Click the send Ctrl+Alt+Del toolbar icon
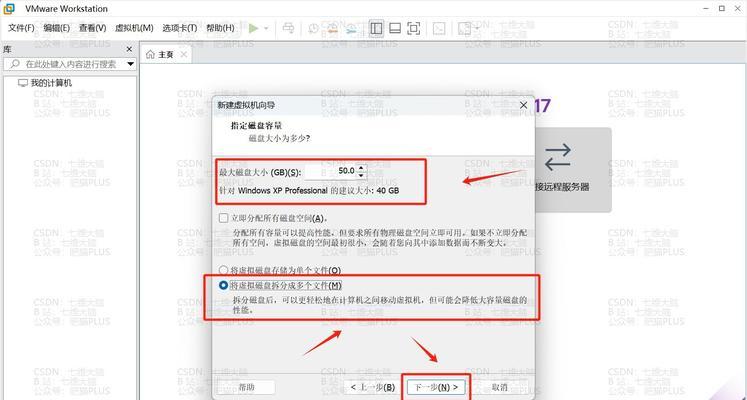747x400 pixels. (x=288, y=29)
